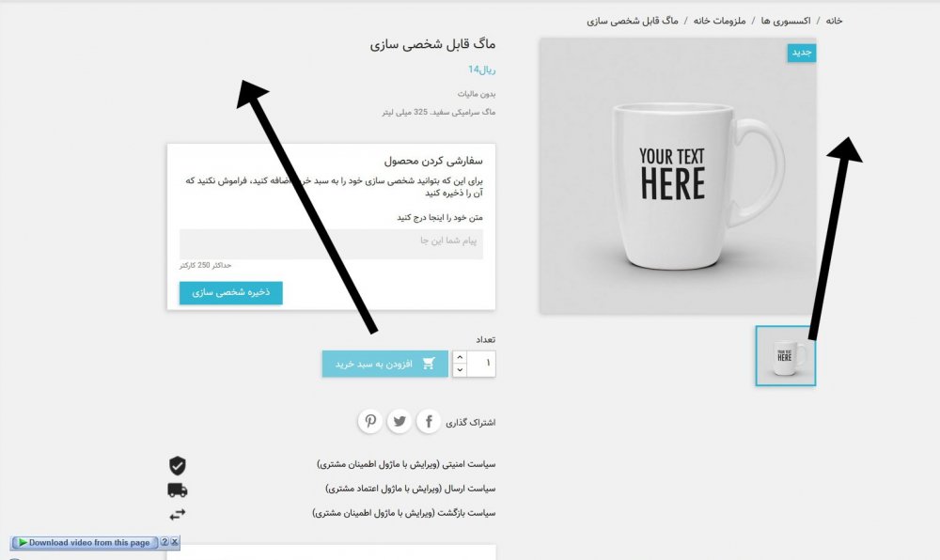
Task: Click help question mark on download bar
Action: [x=164, y=542]
